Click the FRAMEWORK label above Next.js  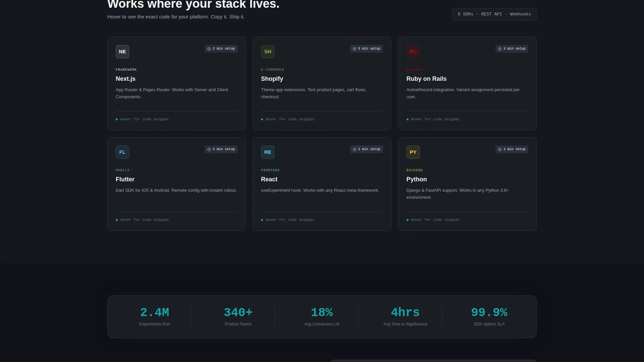[126, 70]
